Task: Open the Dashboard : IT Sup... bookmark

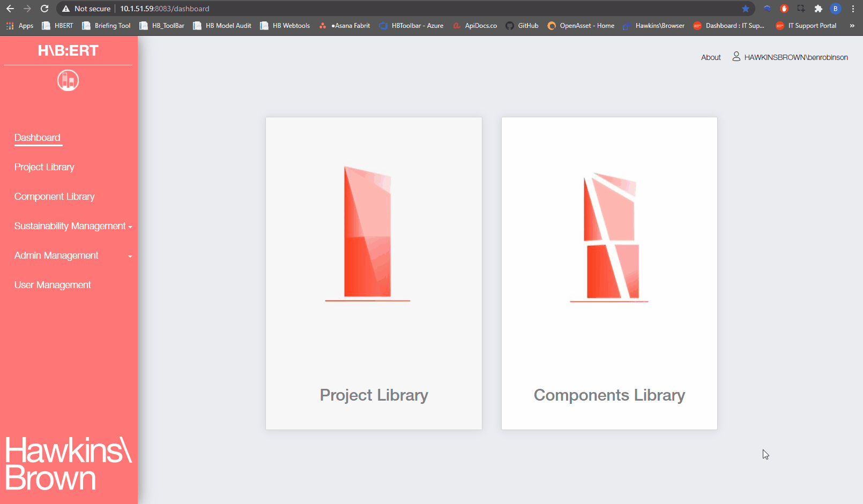Action: pyautogui.click(x=729, y=26)
